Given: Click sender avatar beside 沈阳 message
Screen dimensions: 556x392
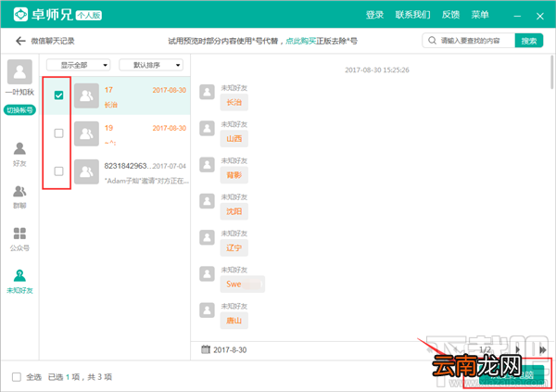Looking at the screenshot, I should [207, 201].
